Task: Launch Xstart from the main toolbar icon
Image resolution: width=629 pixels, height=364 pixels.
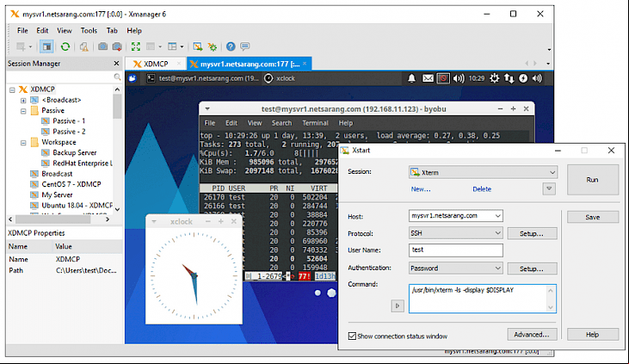Action: 197,46
